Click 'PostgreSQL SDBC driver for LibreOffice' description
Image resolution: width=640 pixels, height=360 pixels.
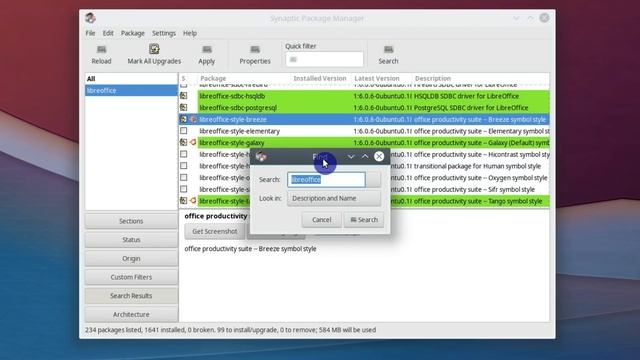(471, 108)
